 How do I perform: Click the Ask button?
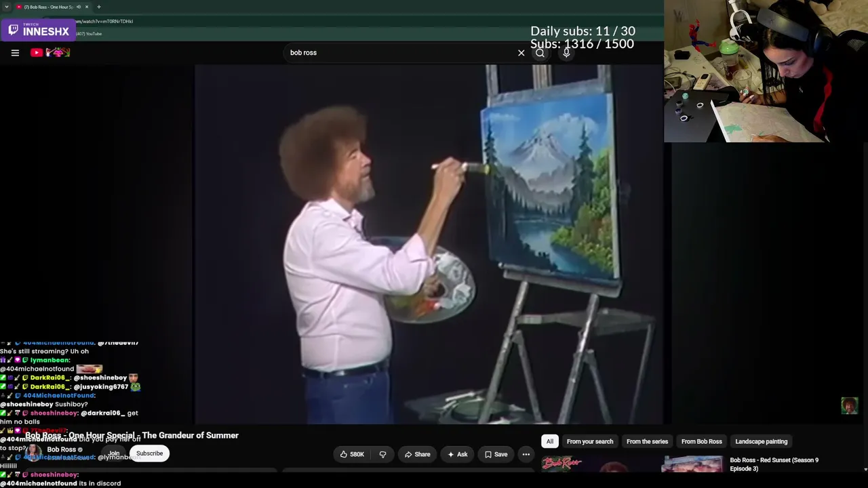point(457,454)
